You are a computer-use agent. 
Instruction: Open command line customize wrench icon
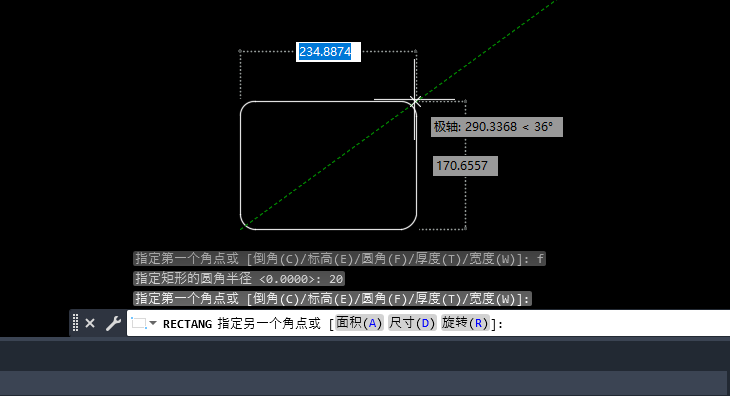tap(113, 323)
